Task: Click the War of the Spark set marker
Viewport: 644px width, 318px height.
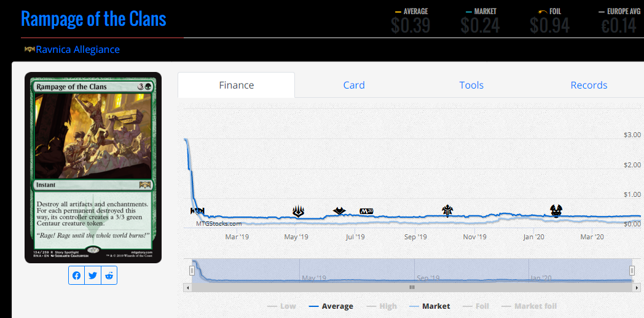Action: 298,212
